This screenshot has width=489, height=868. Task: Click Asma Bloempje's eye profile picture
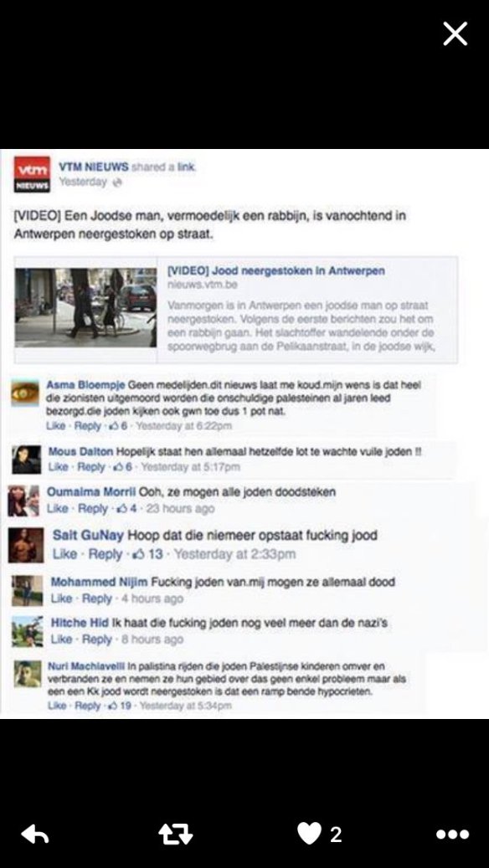[25, 393]
